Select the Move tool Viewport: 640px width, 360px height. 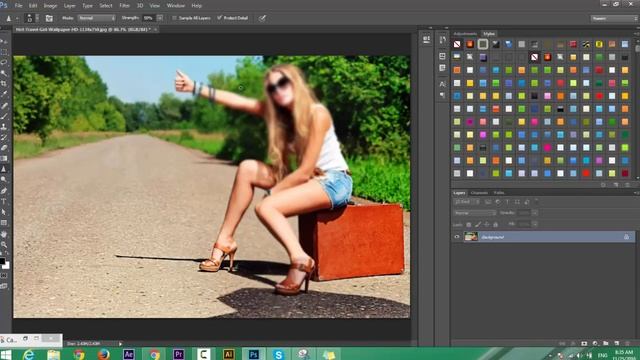(x=4, y=42)
